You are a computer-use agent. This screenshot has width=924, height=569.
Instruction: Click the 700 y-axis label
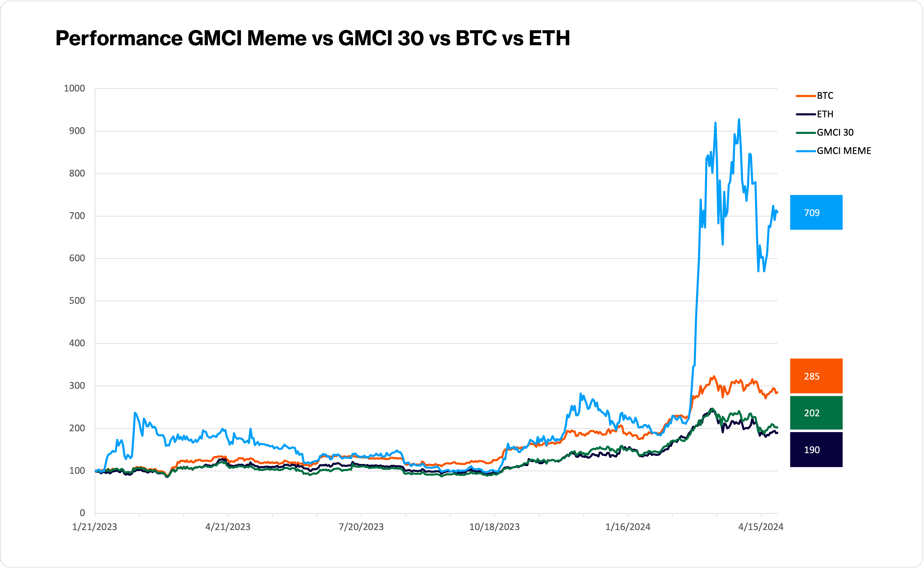pos(77,216)
